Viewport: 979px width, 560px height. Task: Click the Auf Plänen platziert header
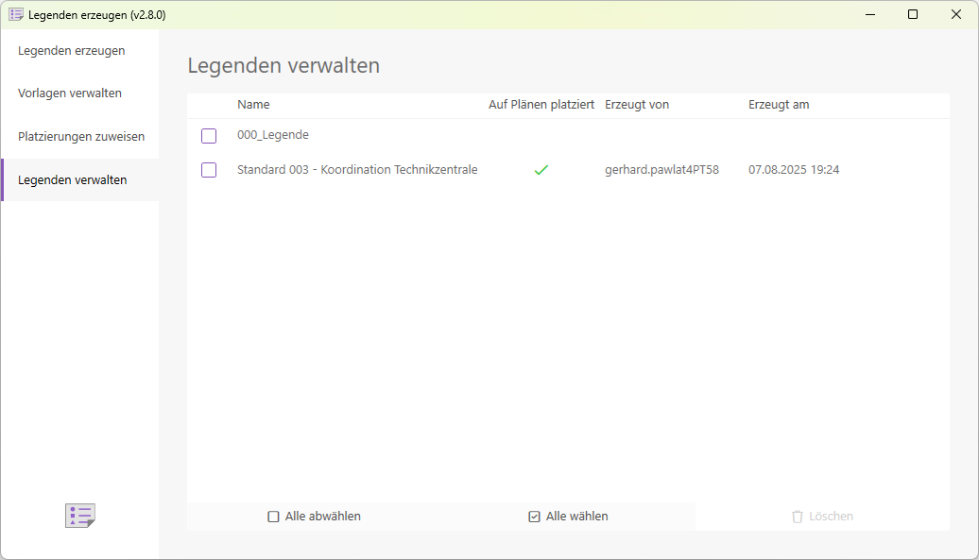point(541,104)
